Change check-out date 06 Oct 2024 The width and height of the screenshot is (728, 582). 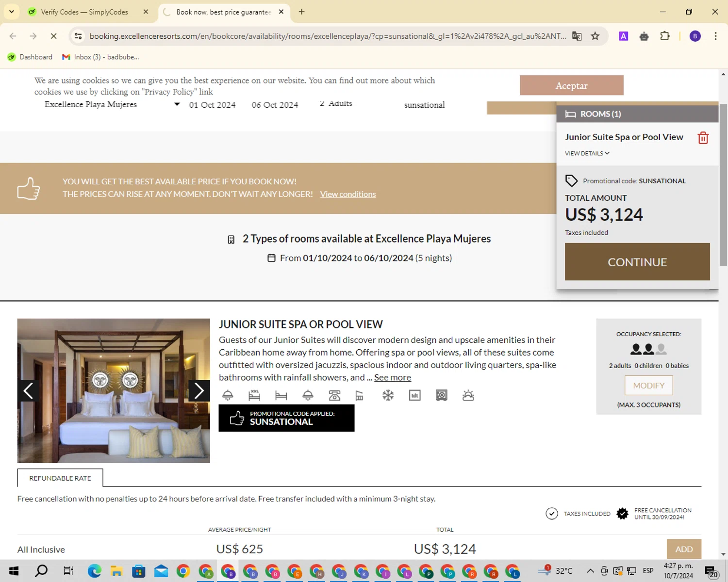(x=275, y=105)
